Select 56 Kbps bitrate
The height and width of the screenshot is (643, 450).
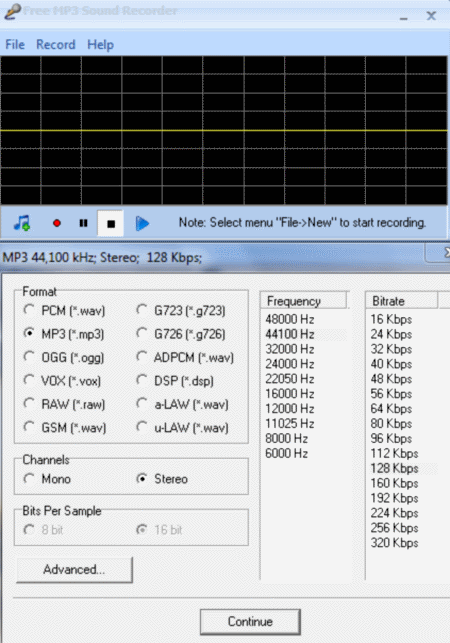pyautogui.click(x=391, y=394)
